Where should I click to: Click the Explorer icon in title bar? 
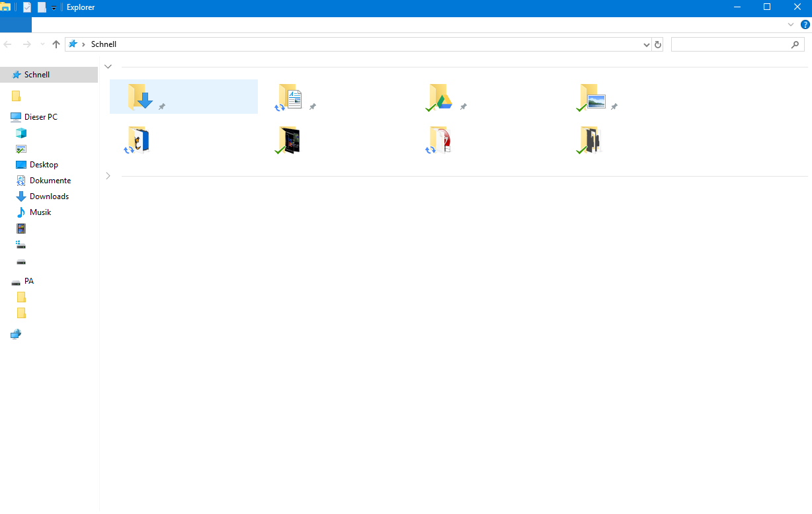point(5,7)
